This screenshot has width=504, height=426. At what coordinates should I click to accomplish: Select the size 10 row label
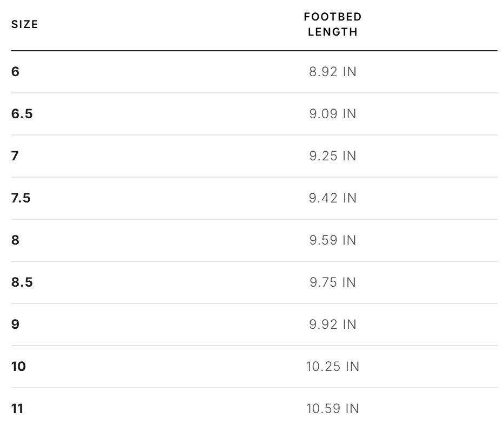[x=18, y=366]
